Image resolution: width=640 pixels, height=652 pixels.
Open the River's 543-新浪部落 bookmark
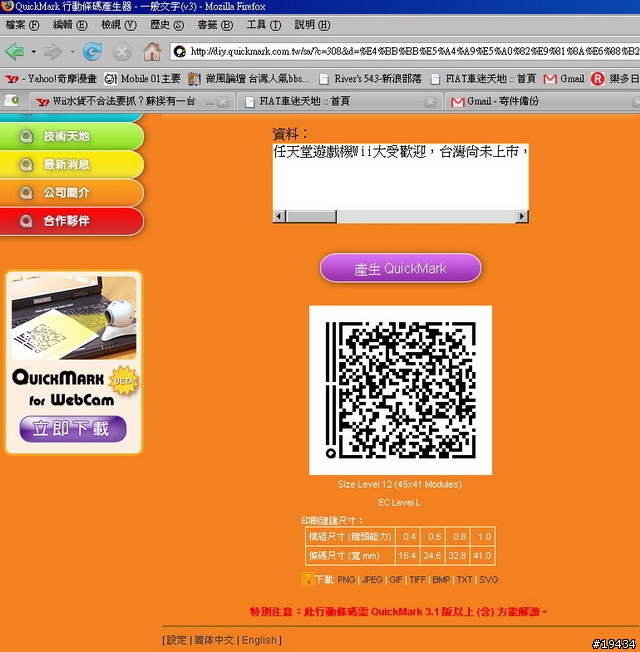[370, 79]
